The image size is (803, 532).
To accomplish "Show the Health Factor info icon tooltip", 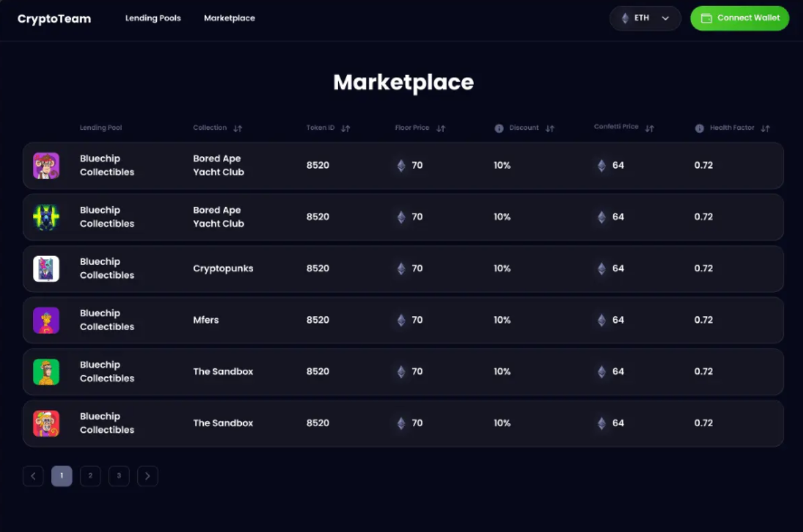I will click(x=699, y=129).
